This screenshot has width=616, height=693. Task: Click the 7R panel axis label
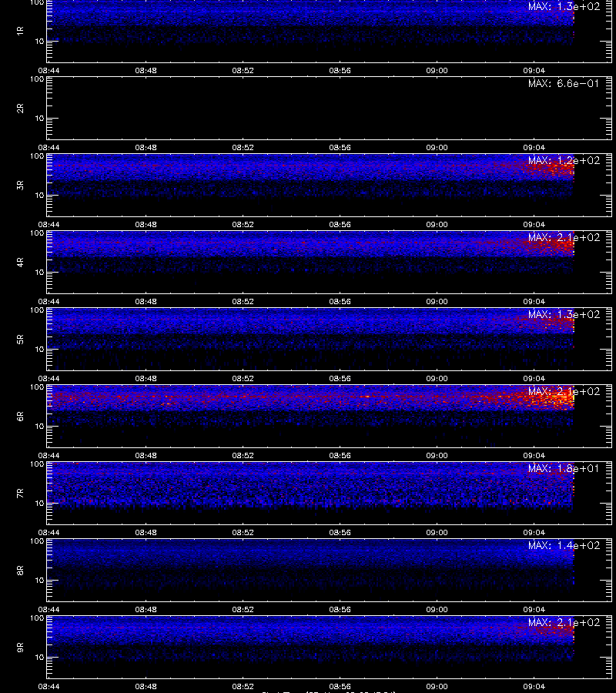click(20, 494)
